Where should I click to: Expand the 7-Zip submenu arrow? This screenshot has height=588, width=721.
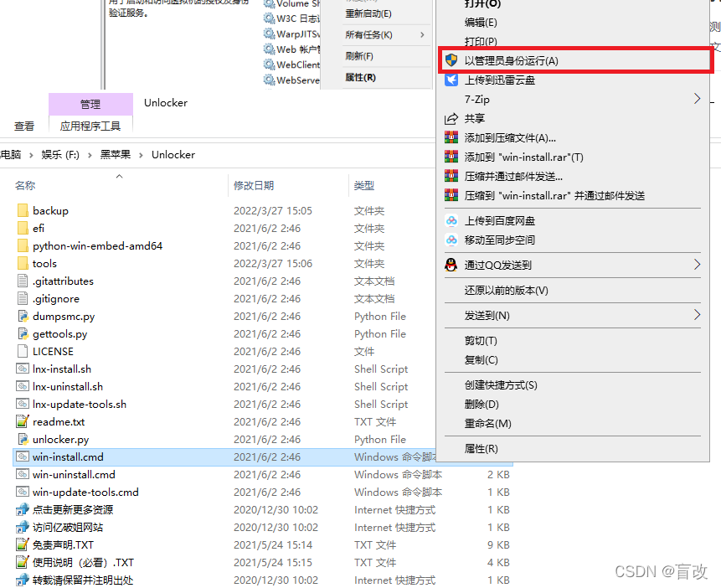[697, 99]
